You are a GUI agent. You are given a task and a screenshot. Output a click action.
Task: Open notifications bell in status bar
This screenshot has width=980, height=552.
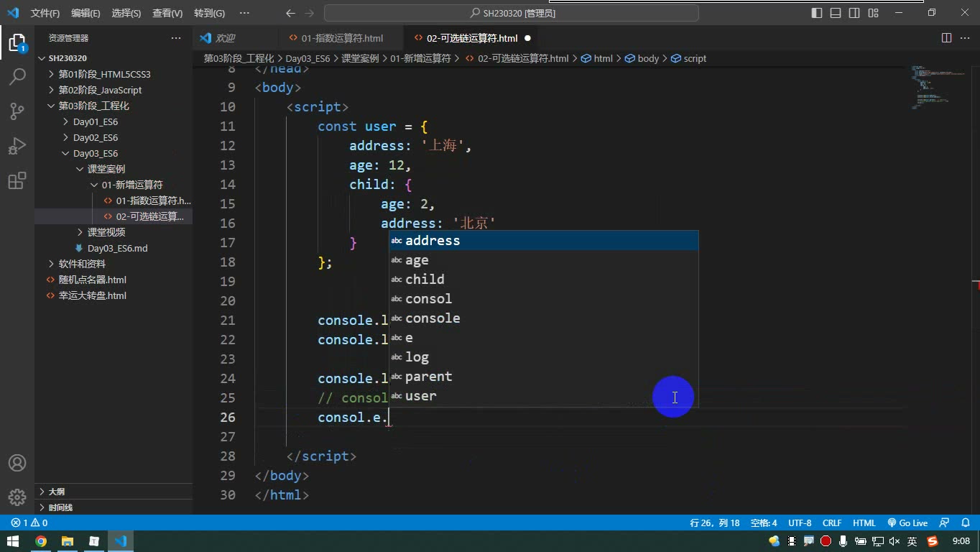point(964,523)
